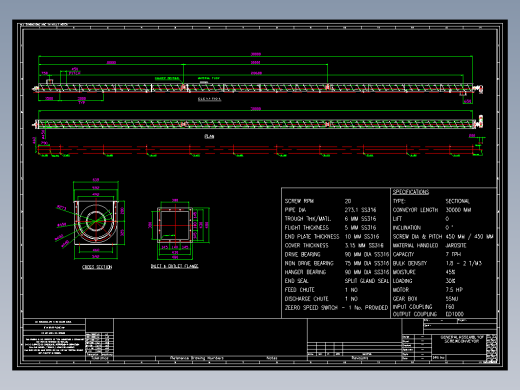Image resolution: width=520 pixels, height=390 pixels.
Task: Click the title block drawing name text
Action: pos(462,339)
